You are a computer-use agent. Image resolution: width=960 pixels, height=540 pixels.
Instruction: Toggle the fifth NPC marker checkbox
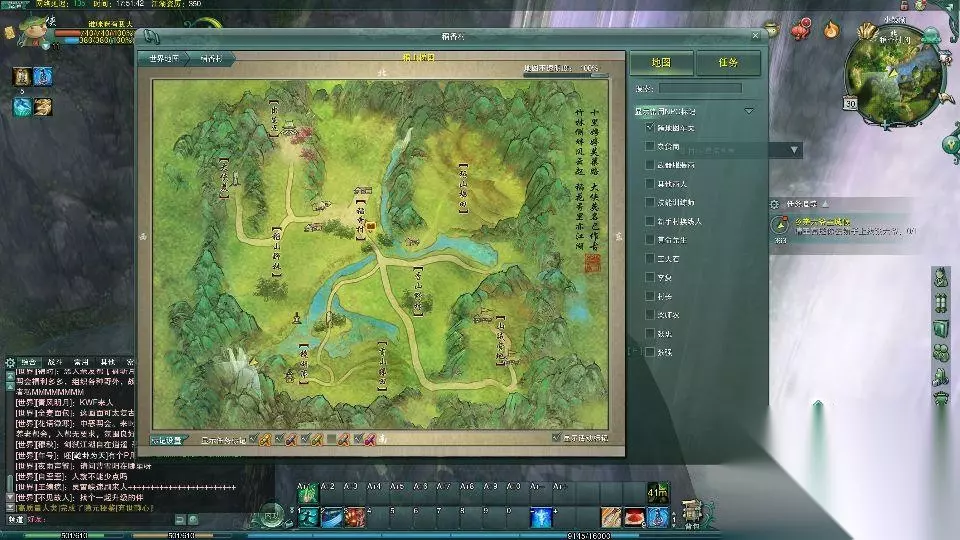[650, 202]
